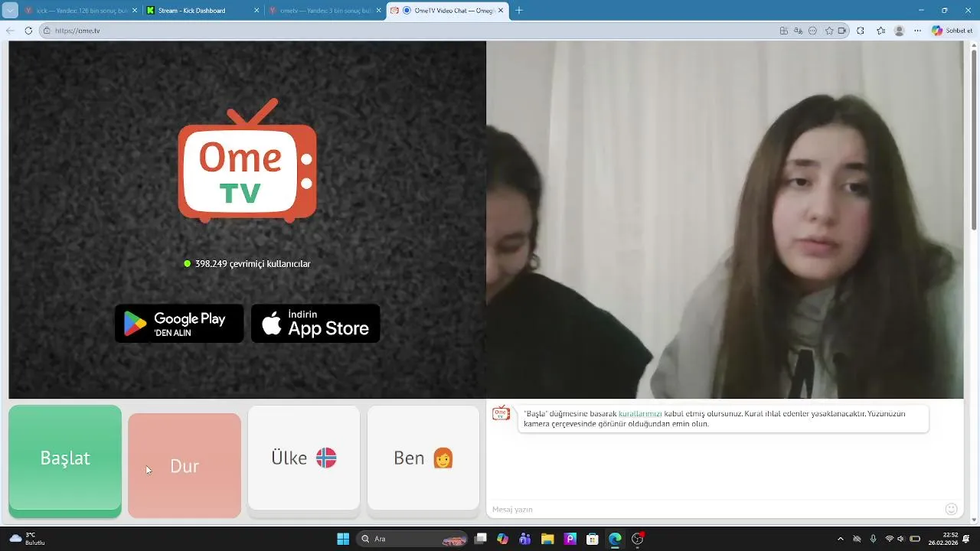Open the emoji picker in chat

pyautogui.click(x=951, y=509)
